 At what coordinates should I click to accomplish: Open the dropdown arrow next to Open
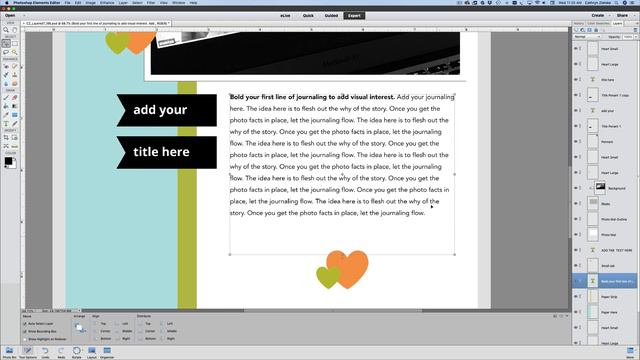pos(24,16)
